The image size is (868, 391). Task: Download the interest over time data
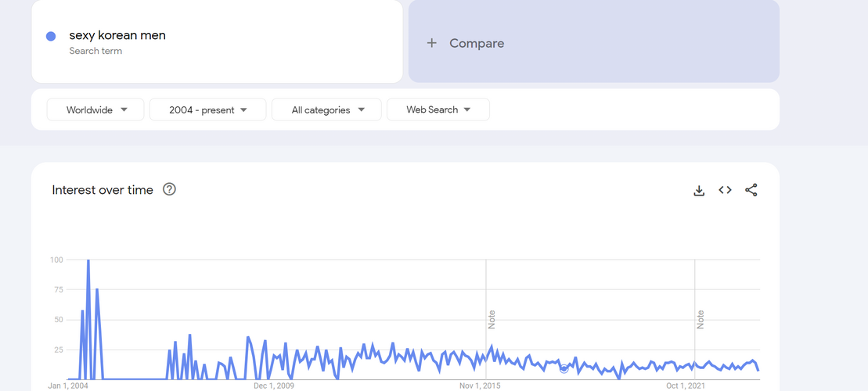(x=699, y=190)
